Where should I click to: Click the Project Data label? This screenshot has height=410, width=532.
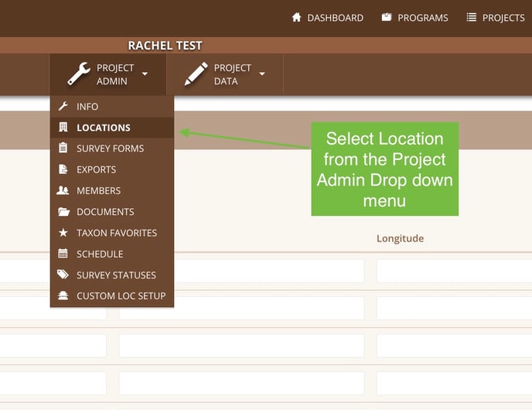click(233, 74)
